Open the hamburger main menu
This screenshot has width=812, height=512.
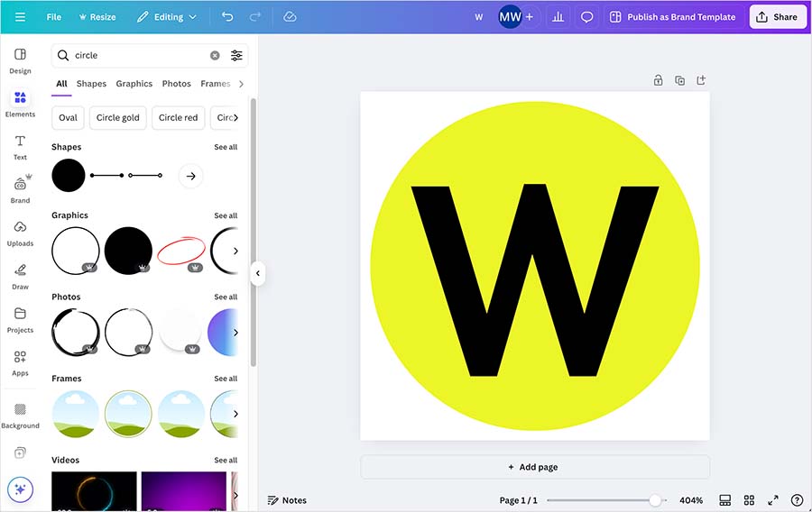20,17
